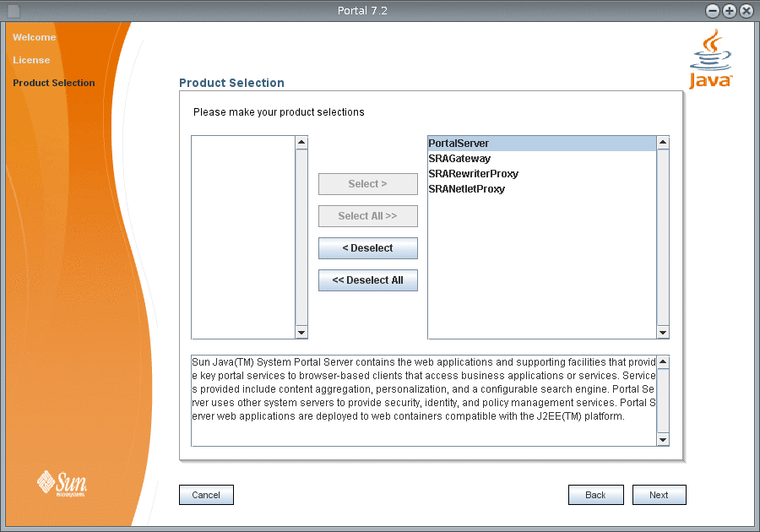This screenshot has height=532, width=760.
Task: Click the product description text area
Action: pos(424,401)
